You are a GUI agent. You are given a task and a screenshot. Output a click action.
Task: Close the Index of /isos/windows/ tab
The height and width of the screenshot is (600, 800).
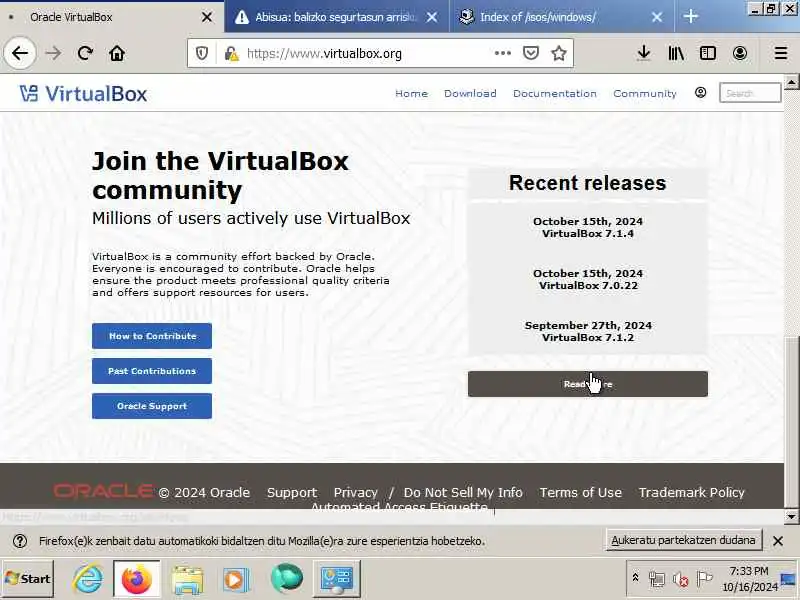[x=657, y=17]
